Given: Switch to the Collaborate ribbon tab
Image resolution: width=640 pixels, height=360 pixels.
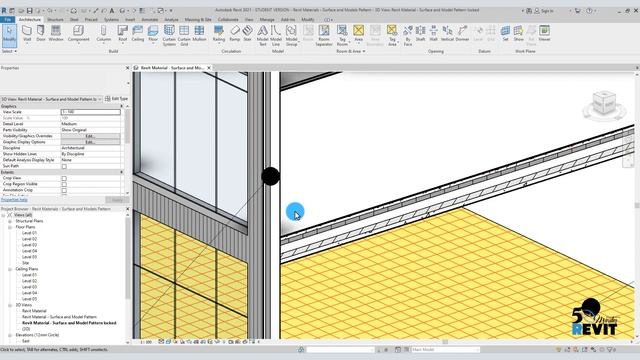Looking at the screenshot, I should click(x=228, y=20).
